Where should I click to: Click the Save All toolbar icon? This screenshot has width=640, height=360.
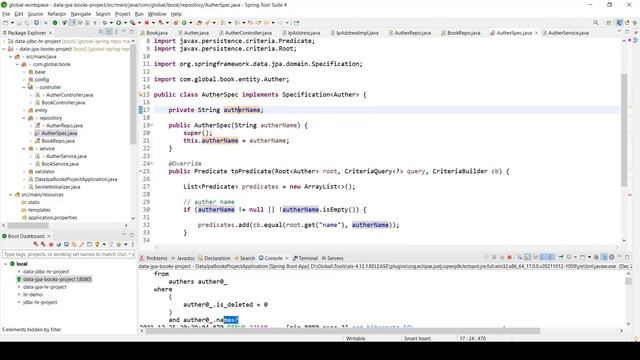pyautogui.click(x=27, y=23)
